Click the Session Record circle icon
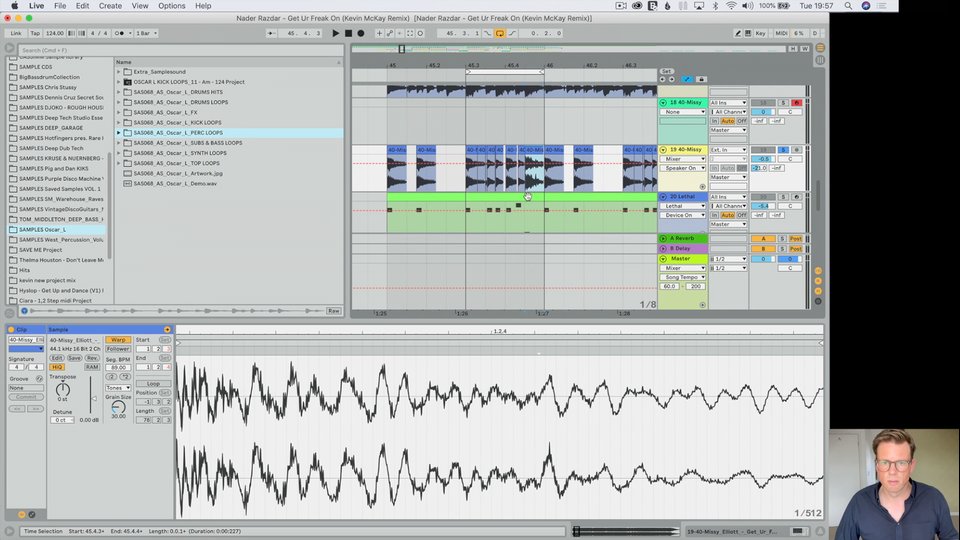 420,33
